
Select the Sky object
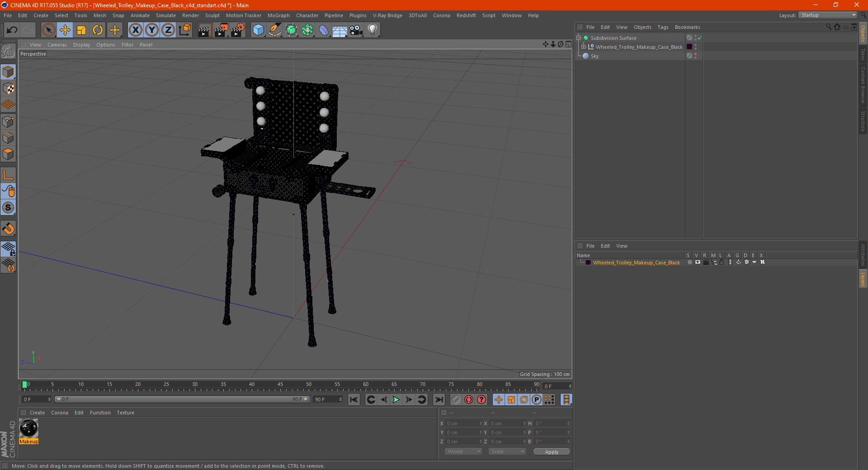594,56
